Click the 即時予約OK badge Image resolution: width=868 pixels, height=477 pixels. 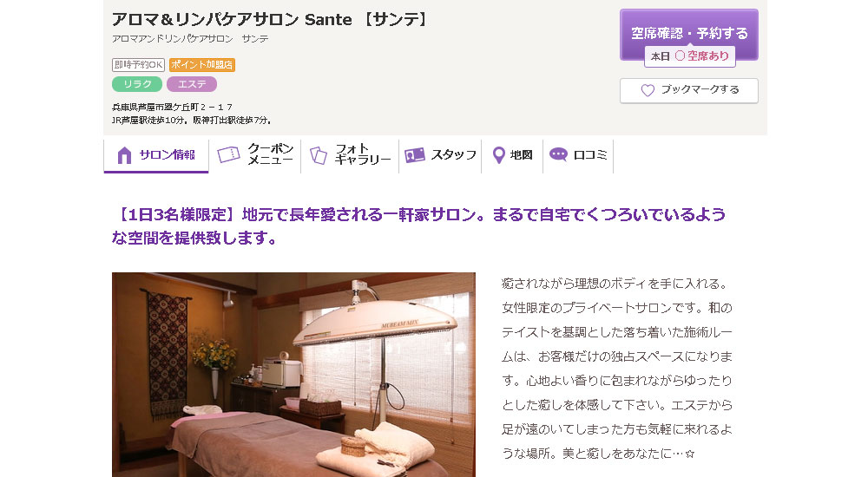click(x=138, y=65)
